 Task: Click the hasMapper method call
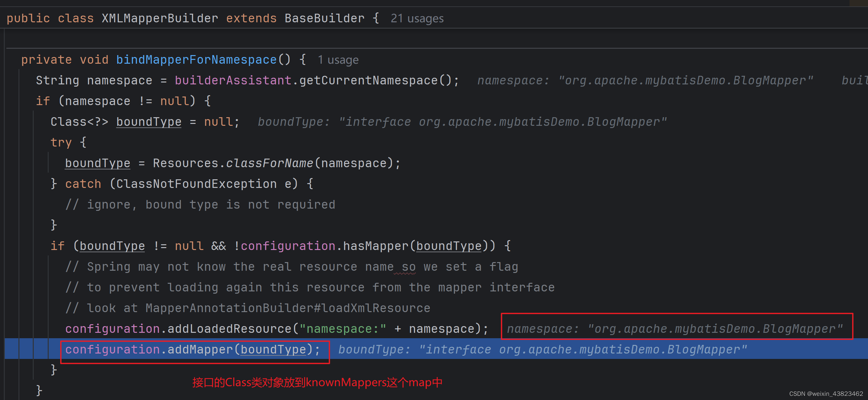point(375,246)
